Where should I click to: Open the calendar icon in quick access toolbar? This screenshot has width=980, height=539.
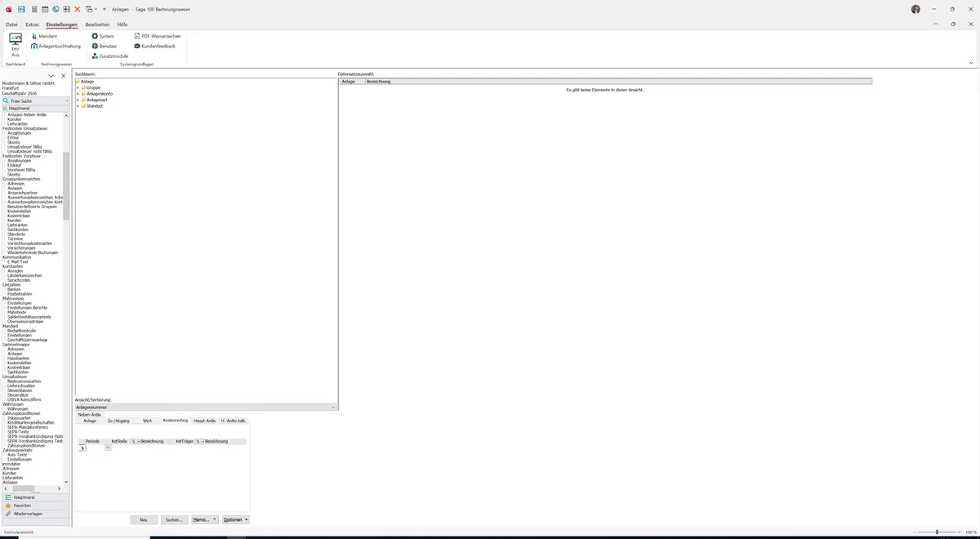[45, 9]
